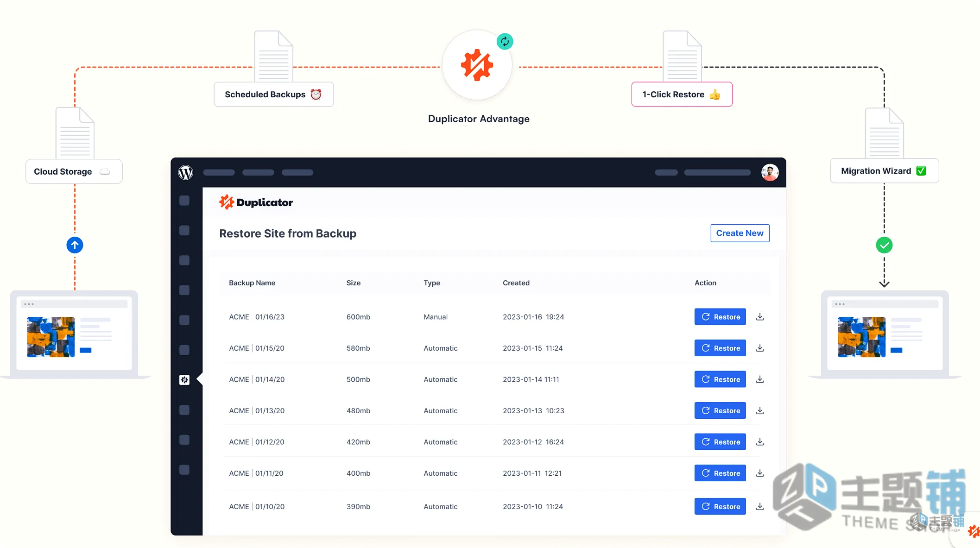Click the 500mb size cell
This screenshot has height=548, width=980.
click(x=358, y=379)
